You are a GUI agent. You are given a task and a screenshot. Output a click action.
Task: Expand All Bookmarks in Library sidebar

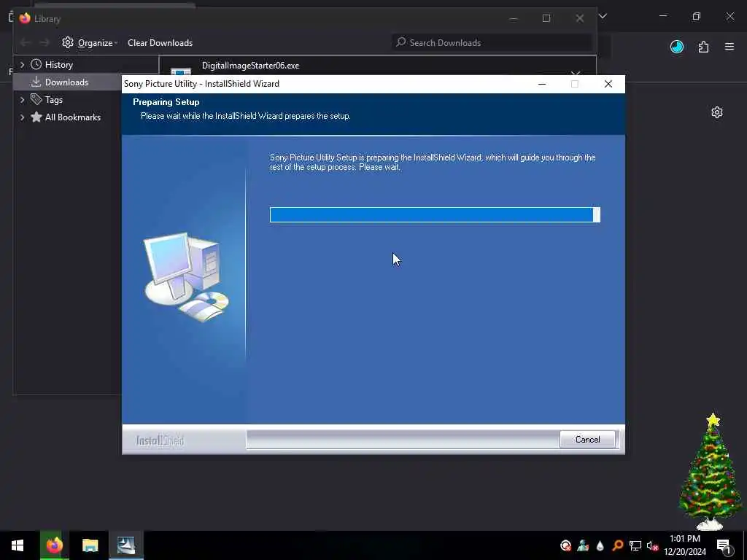pyautogui.click(x=22, y=117)
